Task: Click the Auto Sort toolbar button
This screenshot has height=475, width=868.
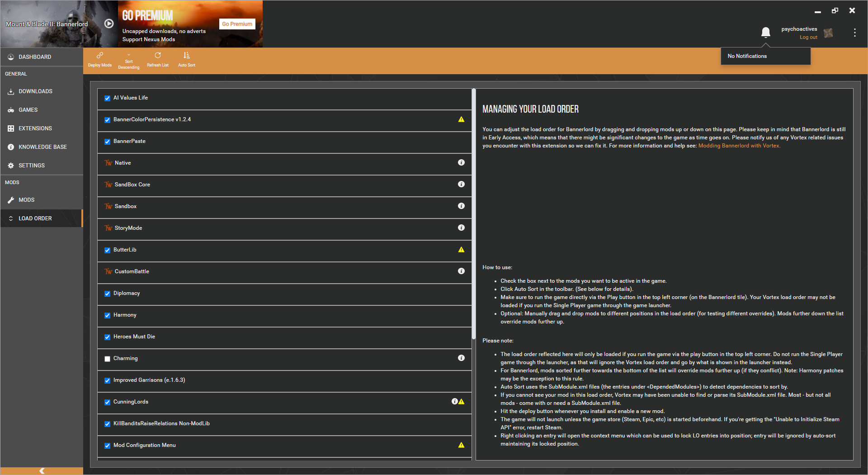Action: [x=187, y=59]
